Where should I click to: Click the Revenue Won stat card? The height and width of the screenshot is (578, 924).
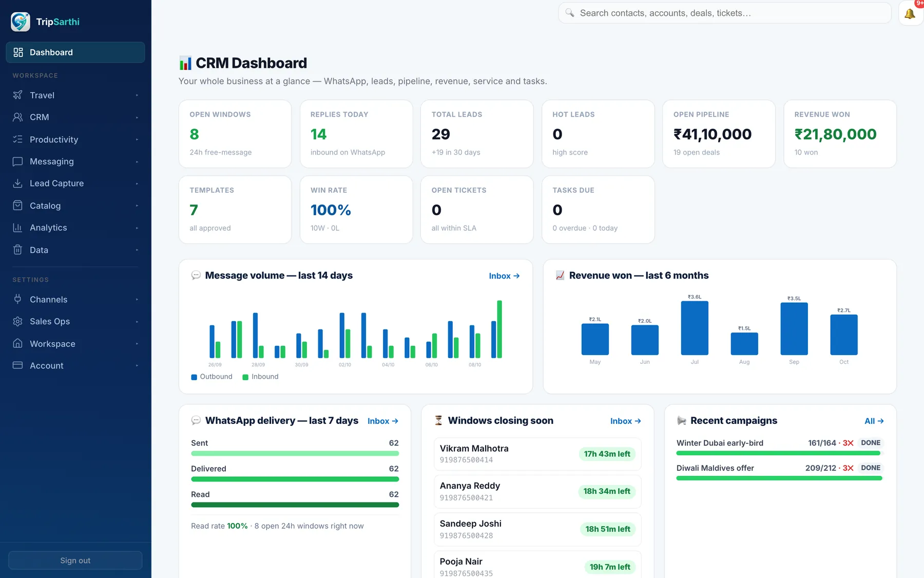[x=840, y=134]
